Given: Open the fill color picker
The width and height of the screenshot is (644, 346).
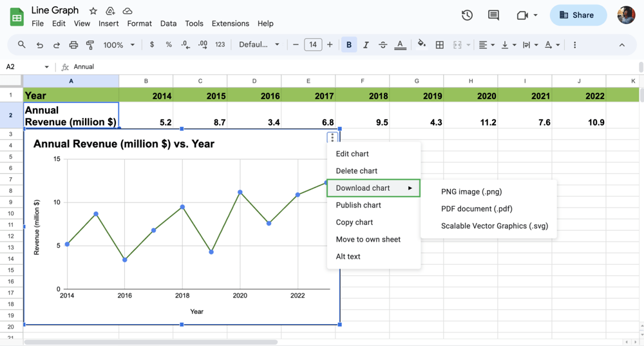Looking at the screenshot, I should [421, 45].
